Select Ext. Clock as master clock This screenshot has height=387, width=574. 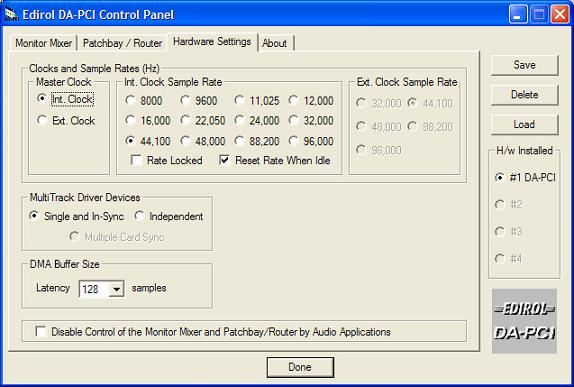click(42, 120)
